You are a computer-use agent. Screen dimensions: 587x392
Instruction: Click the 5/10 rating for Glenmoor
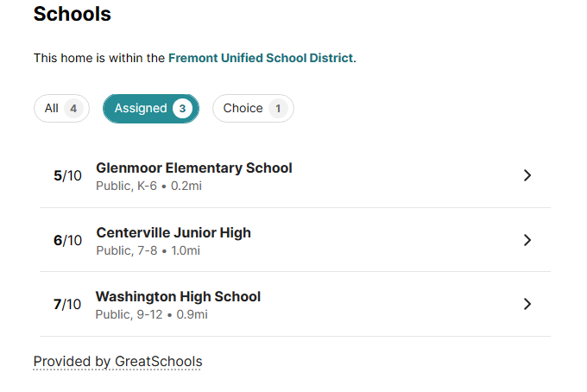click(x=67, y=176)
